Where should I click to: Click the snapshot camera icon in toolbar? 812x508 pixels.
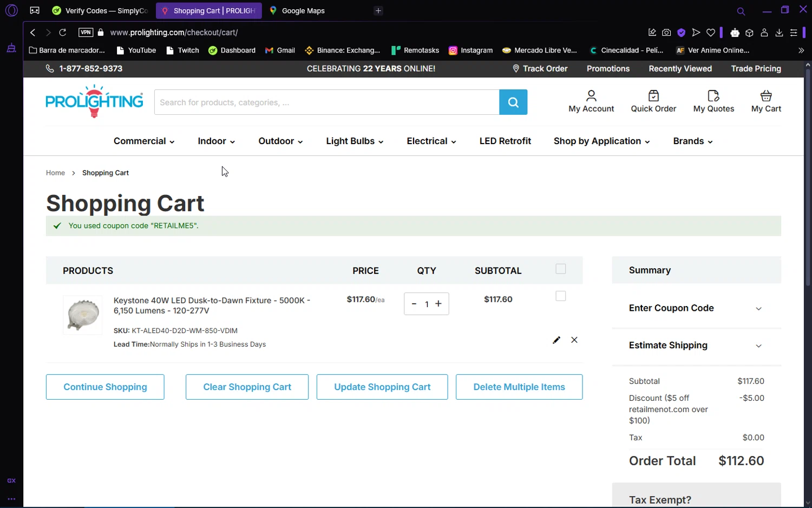coord(666,32)
